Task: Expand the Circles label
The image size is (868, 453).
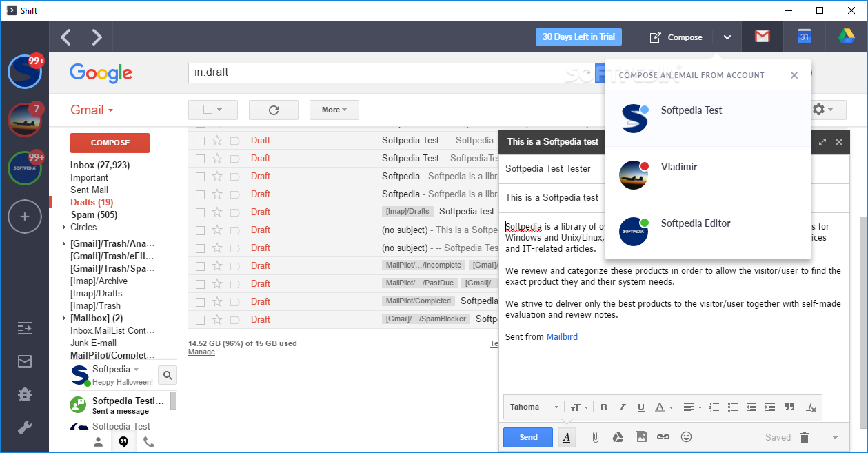Action: click(64, 227)
